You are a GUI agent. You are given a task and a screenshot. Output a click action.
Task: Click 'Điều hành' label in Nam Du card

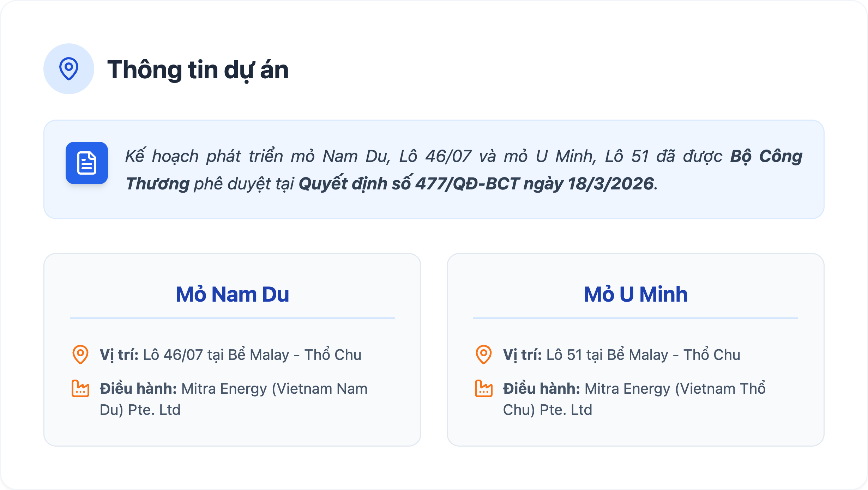(x=138, y=389)
